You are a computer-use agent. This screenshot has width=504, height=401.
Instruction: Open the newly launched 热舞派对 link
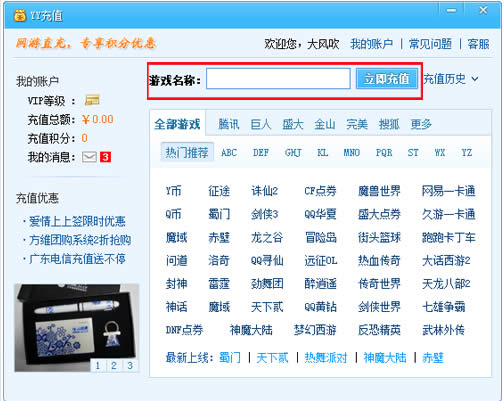tap(326, 358)
